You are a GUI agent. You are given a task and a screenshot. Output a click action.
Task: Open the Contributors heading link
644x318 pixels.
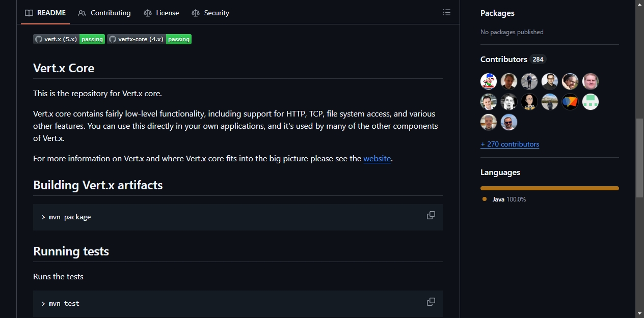(x=513, y=59)
